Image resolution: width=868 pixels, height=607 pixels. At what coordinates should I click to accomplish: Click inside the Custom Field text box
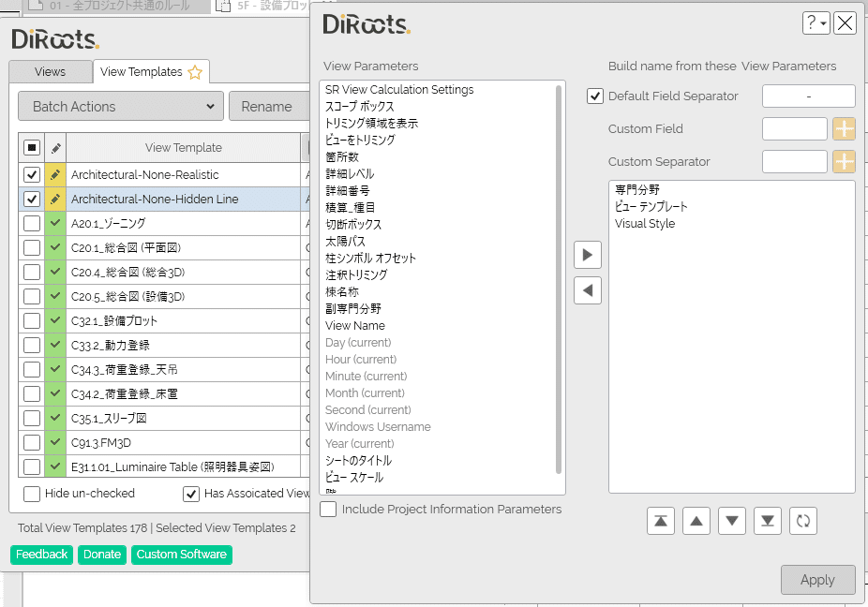point(794,128)
